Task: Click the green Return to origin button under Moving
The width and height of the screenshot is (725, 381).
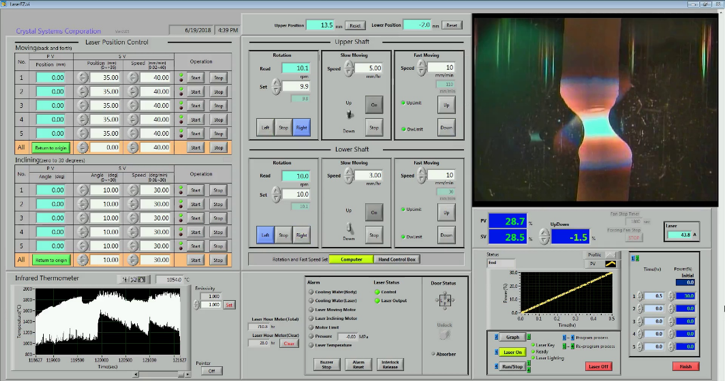Action: click(50, 148)
